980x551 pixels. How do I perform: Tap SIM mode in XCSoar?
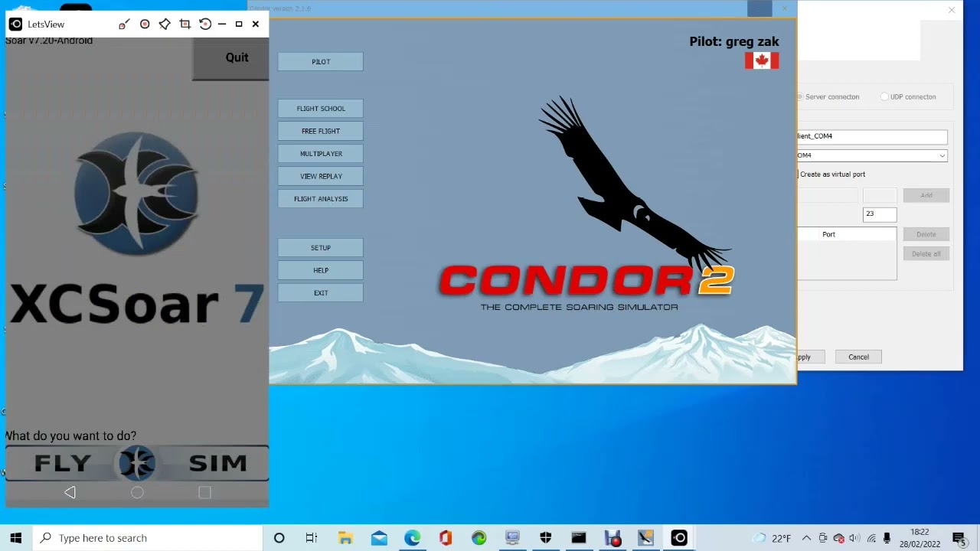[x=217, y=463]
